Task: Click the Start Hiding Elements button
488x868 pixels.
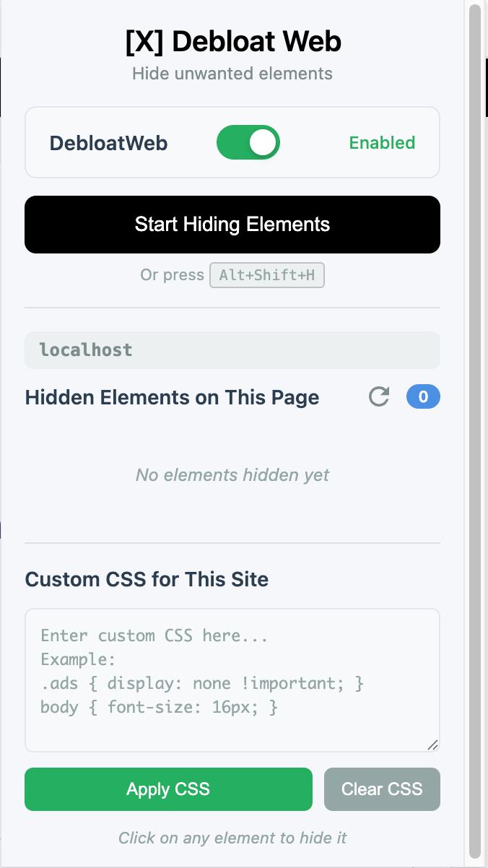Action: click(x=232, y=225)
